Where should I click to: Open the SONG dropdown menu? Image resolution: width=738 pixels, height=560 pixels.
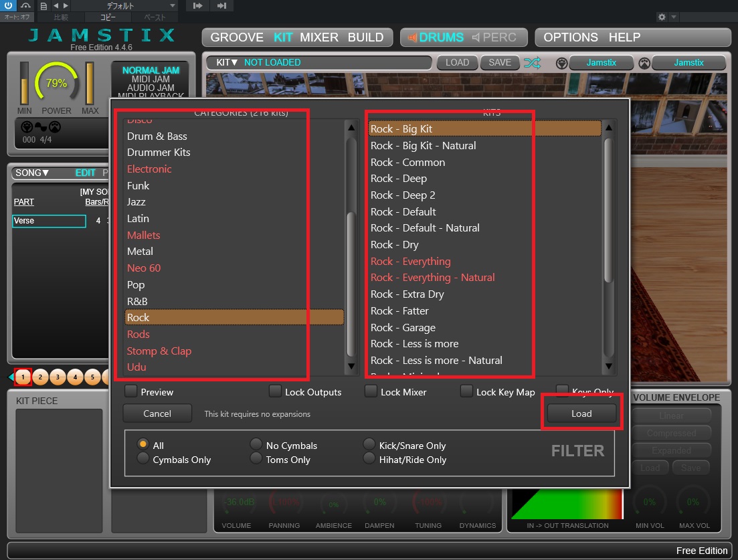point(32,173)
